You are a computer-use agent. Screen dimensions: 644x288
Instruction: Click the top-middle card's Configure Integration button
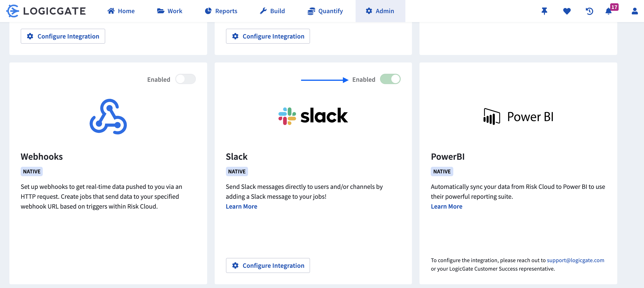[x=268, y=36]
